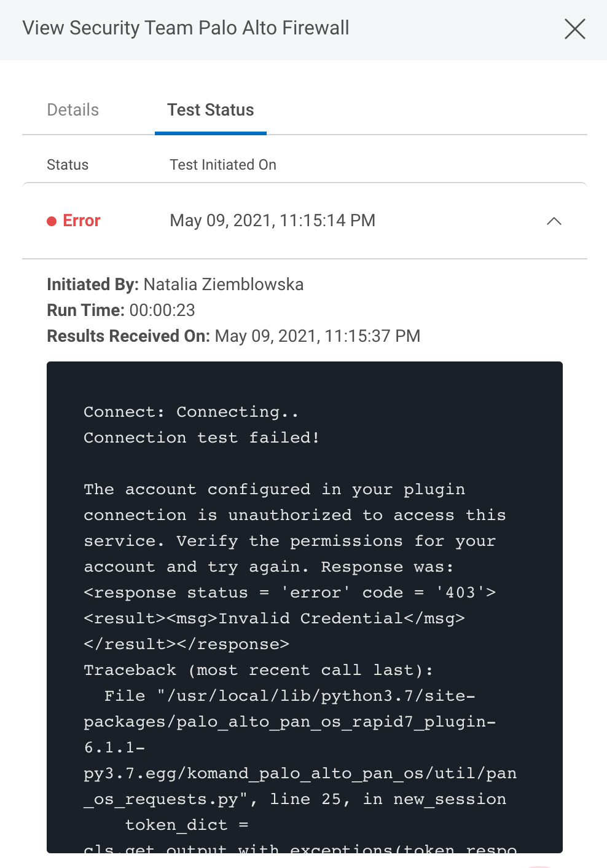607x868 pixels.
Task: Click the Results Received On timestamp line
Action: click(233, 336)
